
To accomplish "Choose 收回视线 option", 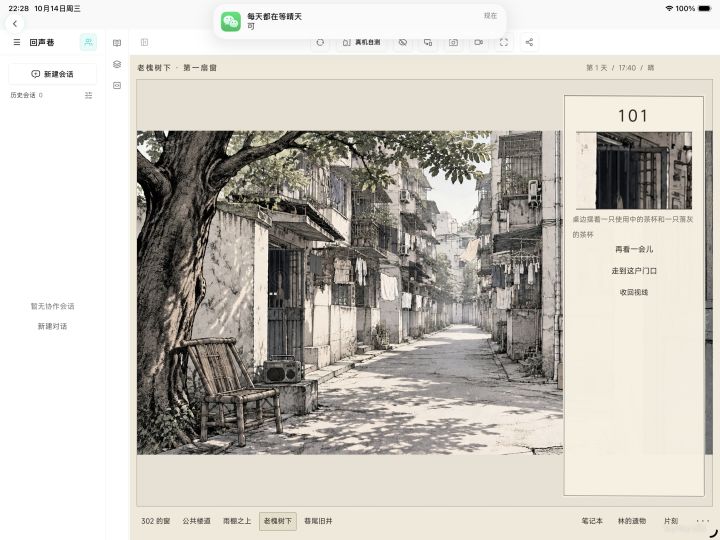I will coord(634,292).
